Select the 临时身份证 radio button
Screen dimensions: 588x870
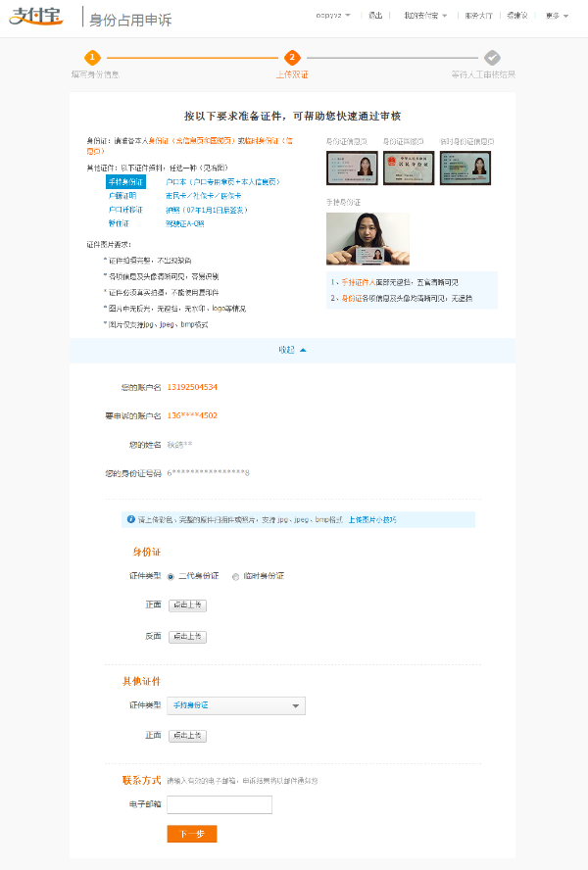pyautogui.click(x=235, y=576)
